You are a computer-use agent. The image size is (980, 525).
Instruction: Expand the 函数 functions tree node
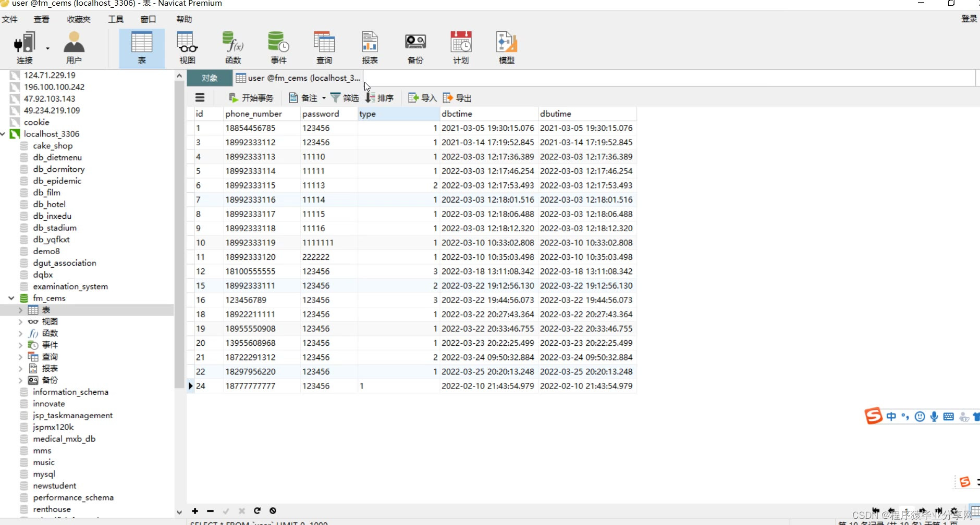tap(20, 333)
